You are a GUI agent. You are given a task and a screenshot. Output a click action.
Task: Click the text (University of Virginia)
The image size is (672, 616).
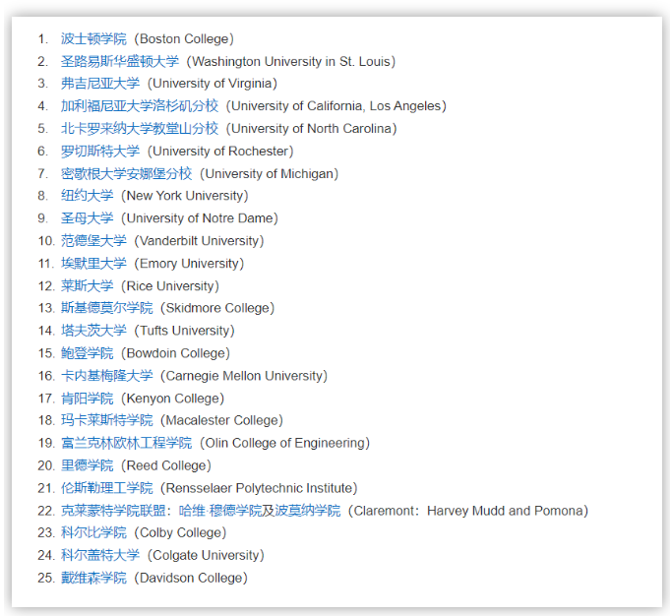tap(213, 84)
